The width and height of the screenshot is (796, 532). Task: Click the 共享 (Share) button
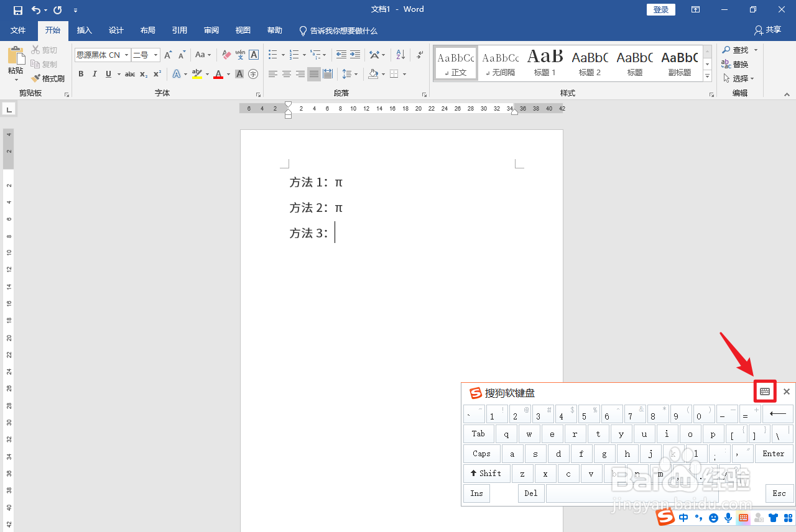(x=767, y=30)
